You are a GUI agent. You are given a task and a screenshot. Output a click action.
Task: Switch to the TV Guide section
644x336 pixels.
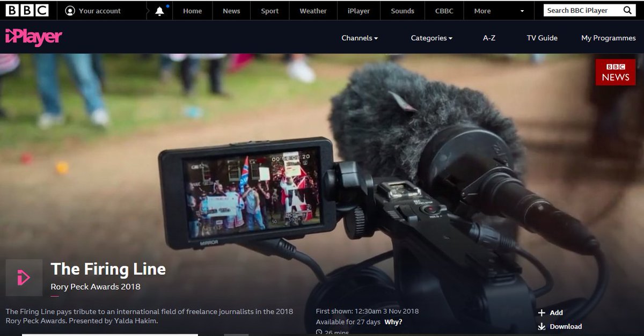pyautogui.click(x=541, y=38)
